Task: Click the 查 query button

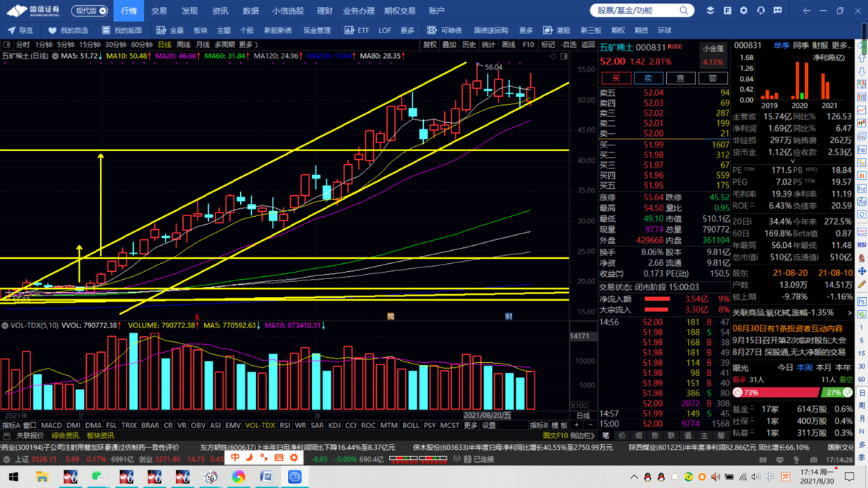Action: (x=681, y=78)
